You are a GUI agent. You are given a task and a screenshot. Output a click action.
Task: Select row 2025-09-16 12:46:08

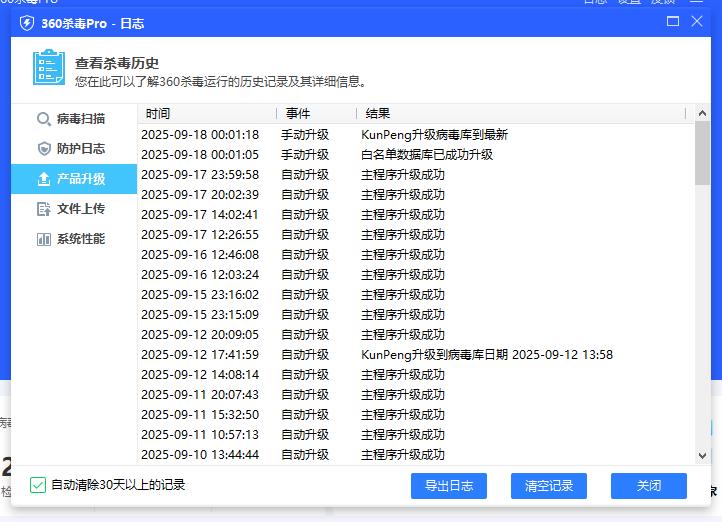pyautogui.click(x=416, y=255)
